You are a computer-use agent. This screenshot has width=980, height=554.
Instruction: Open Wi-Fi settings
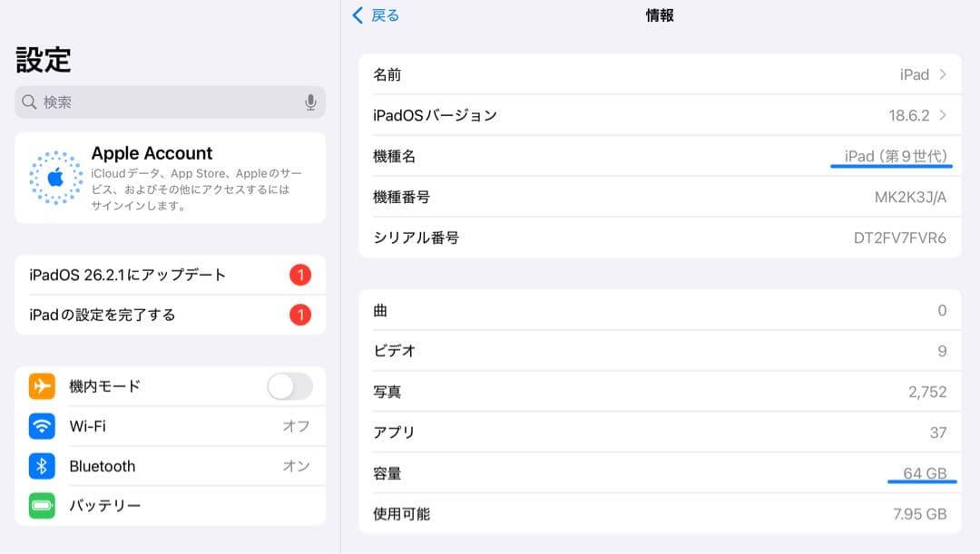(170, 426)
